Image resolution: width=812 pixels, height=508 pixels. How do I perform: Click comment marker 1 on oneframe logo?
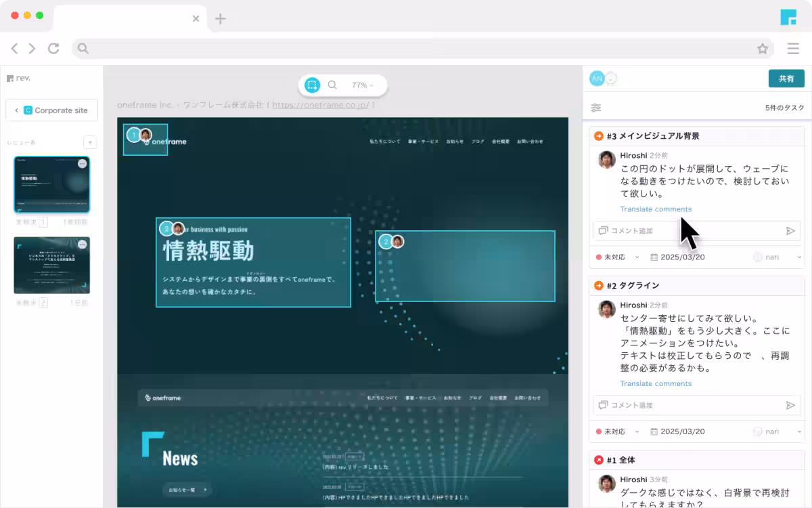[x=134, y=135]
